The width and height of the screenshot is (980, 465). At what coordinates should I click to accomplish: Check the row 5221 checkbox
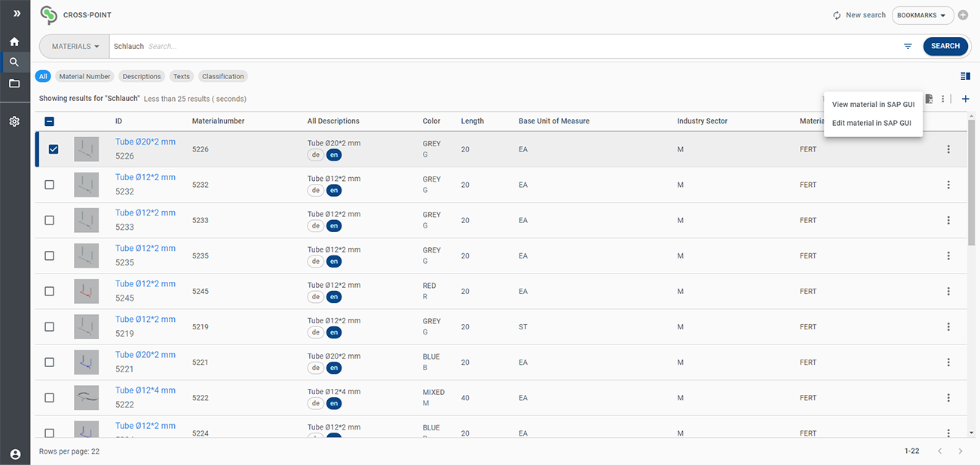(49, 362)
